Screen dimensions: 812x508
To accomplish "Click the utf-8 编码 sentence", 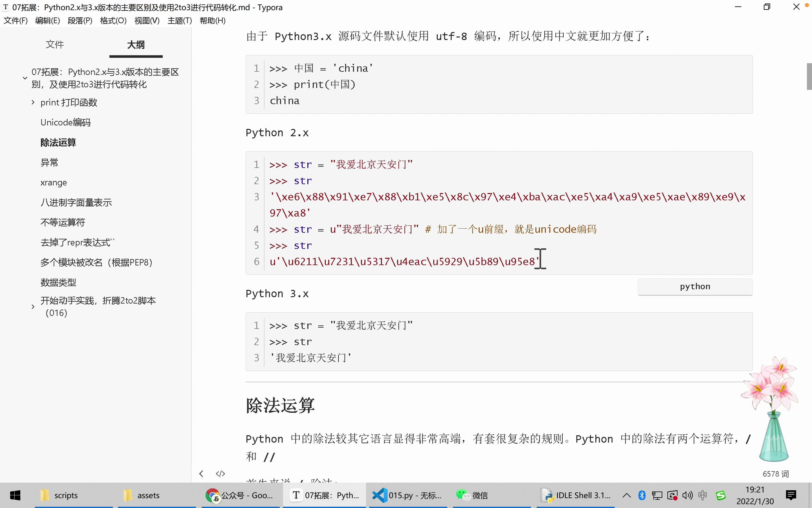I will point(448,36).
